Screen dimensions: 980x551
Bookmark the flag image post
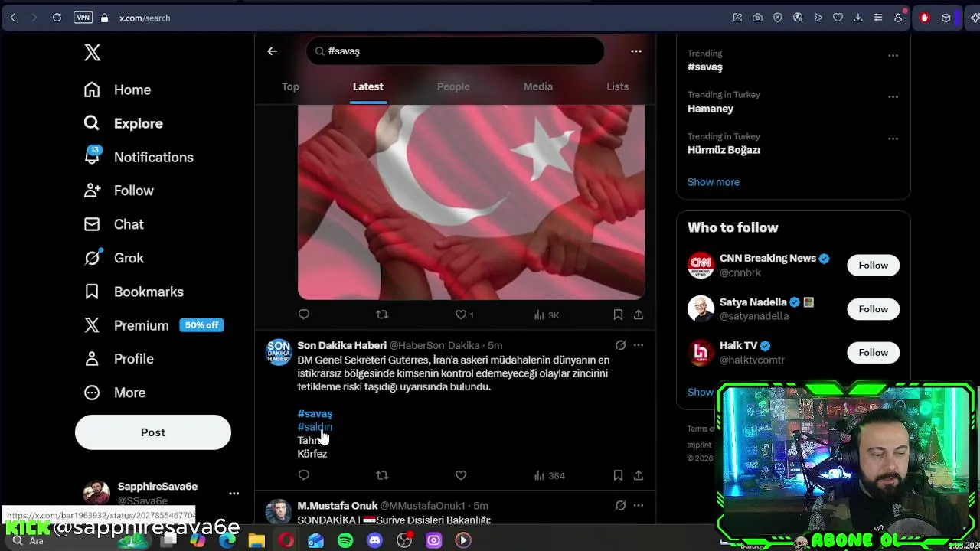[x=618, y=315]
